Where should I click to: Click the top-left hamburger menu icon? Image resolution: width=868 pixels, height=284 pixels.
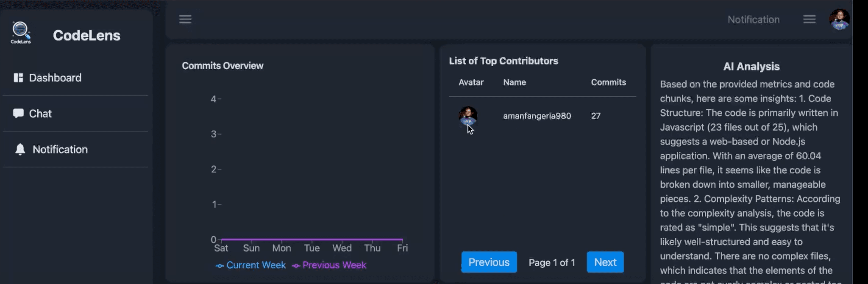[185, 19]
